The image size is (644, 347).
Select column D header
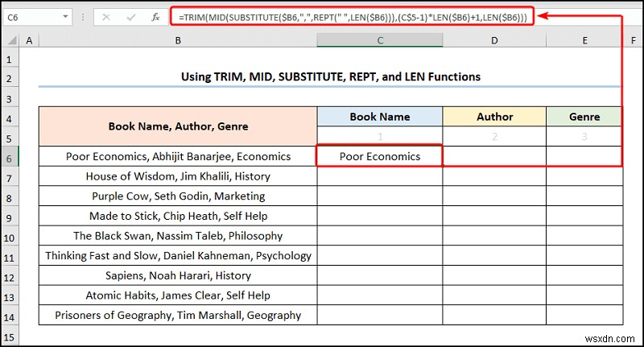coord(493,40)
